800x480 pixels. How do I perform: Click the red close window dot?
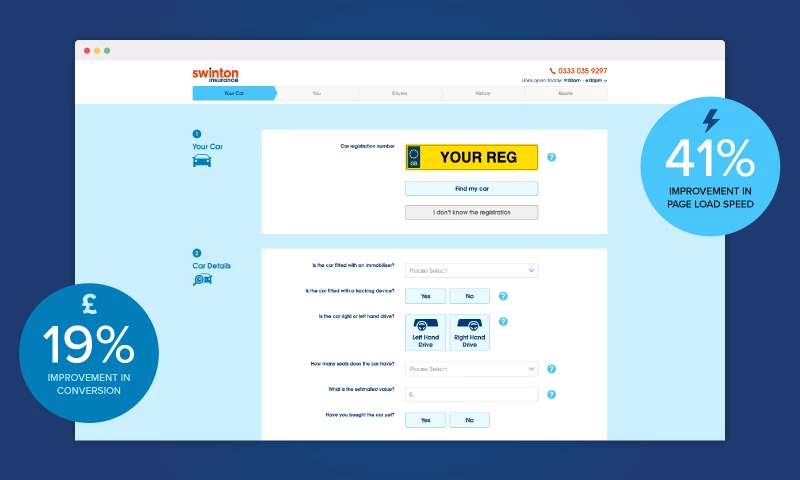point(87,50)
